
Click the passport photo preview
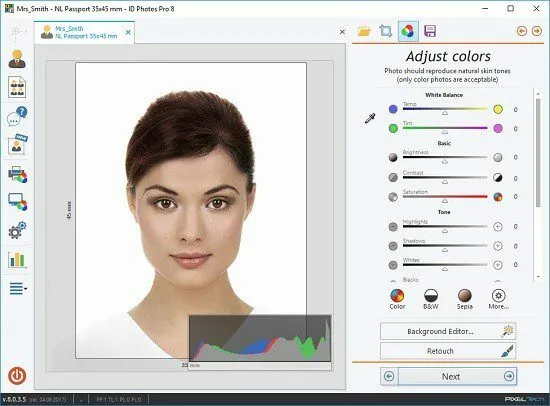[x=191, y=211]
